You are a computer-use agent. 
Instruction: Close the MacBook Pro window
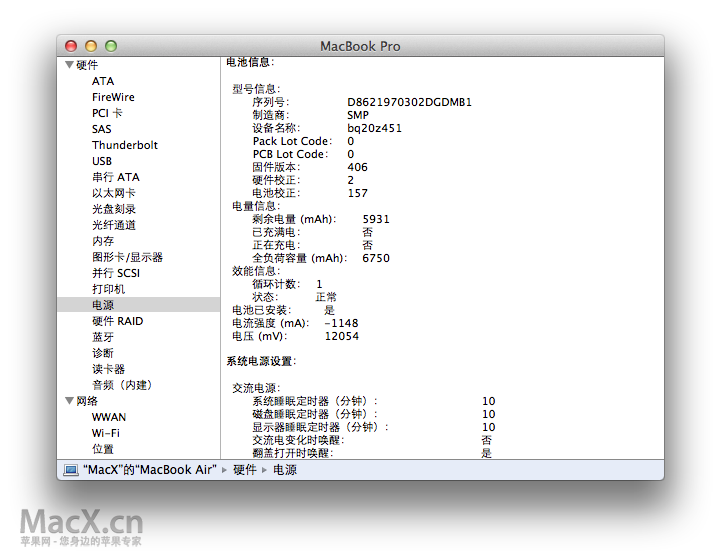click(x=71, y=46)
